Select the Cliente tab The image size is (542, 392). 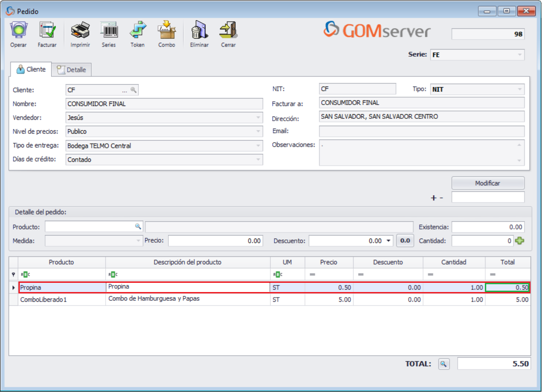tap(31, 70)
